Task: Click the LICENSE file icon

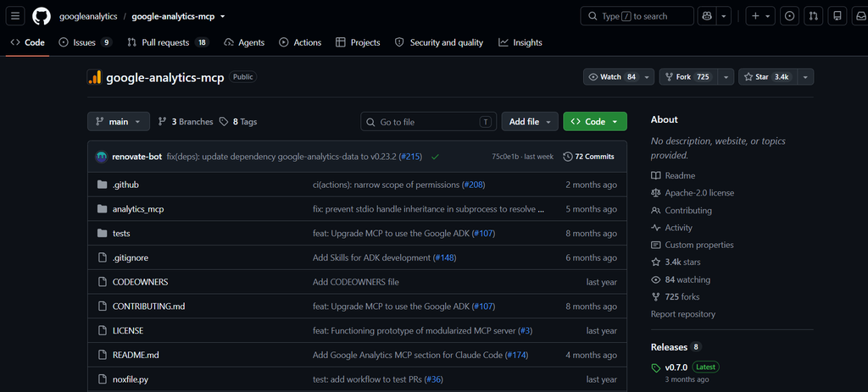Action: coord(102,331)
